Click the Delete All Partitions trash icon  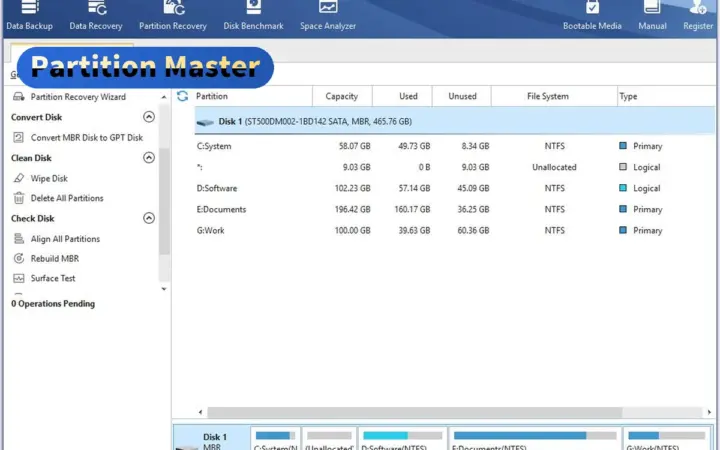point(19,198)
